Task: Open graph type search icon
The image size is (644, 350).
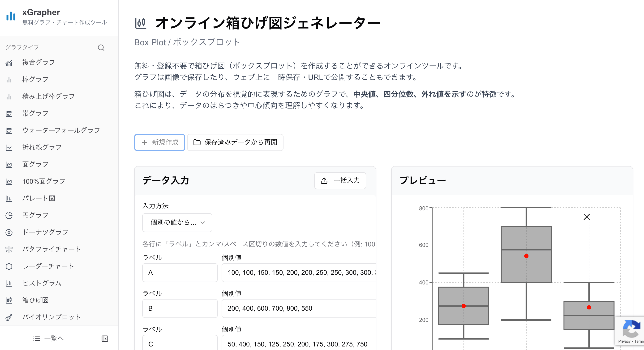Action: 101,47
